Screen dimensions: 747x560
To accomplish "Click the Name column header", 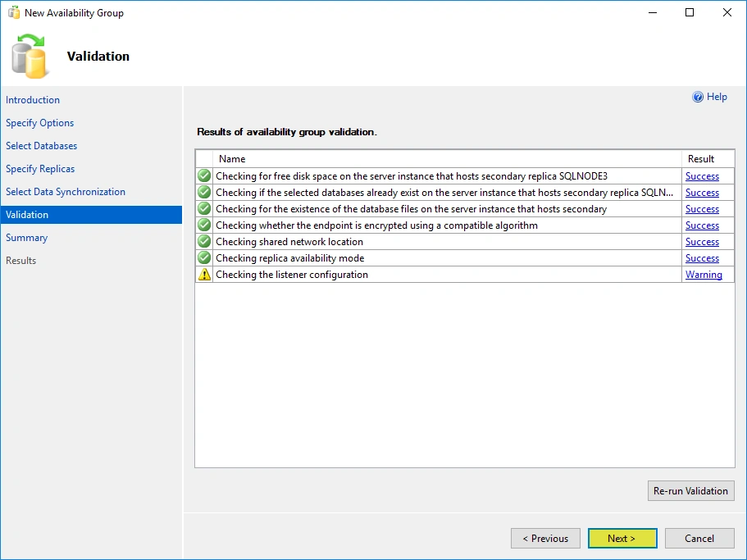I will tap(232, 159).
